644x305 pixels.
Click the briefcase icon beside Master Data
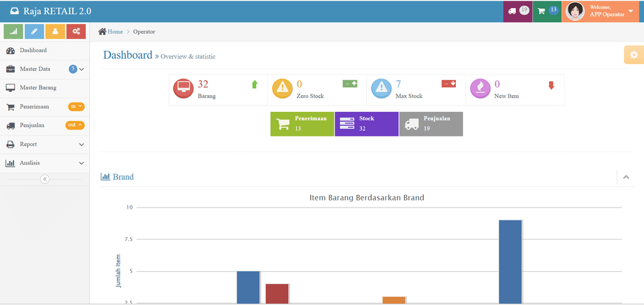click(11, 69)
